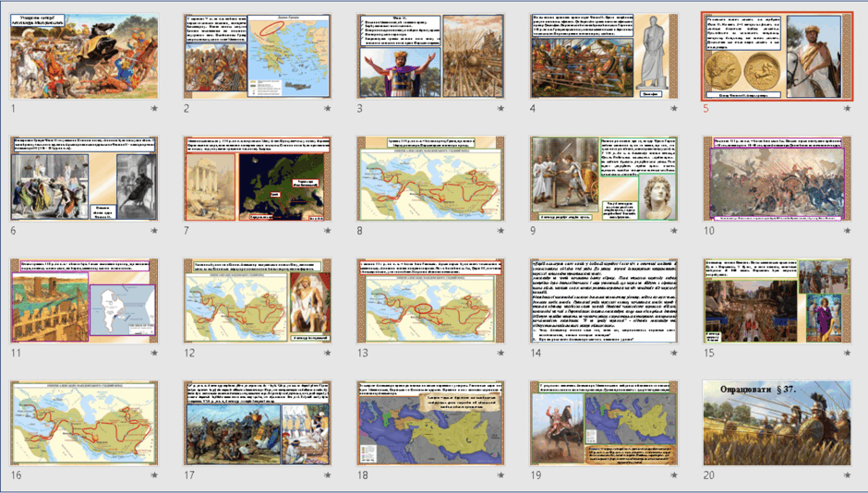
Task: Select slide 15 thumbnail with Babylon scene
Action: click(x=778, y=301)
